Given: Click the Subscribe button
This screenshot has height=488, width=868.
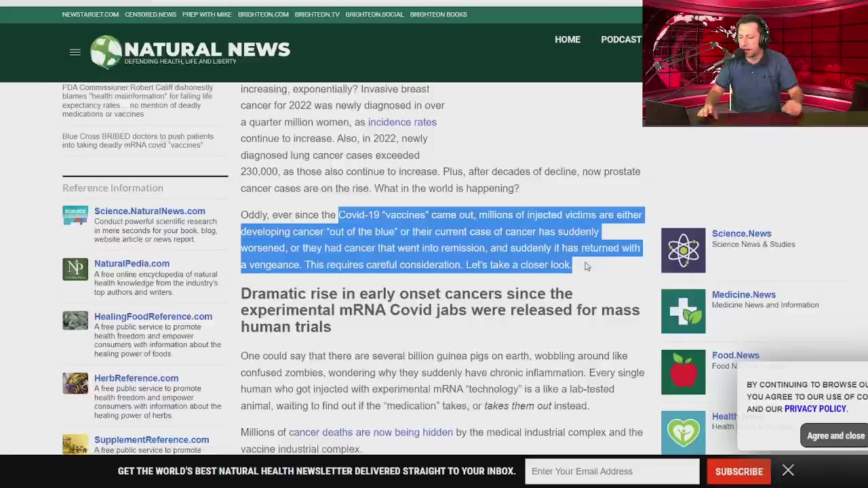Looking at the screenshot, I should click(738, 471).
